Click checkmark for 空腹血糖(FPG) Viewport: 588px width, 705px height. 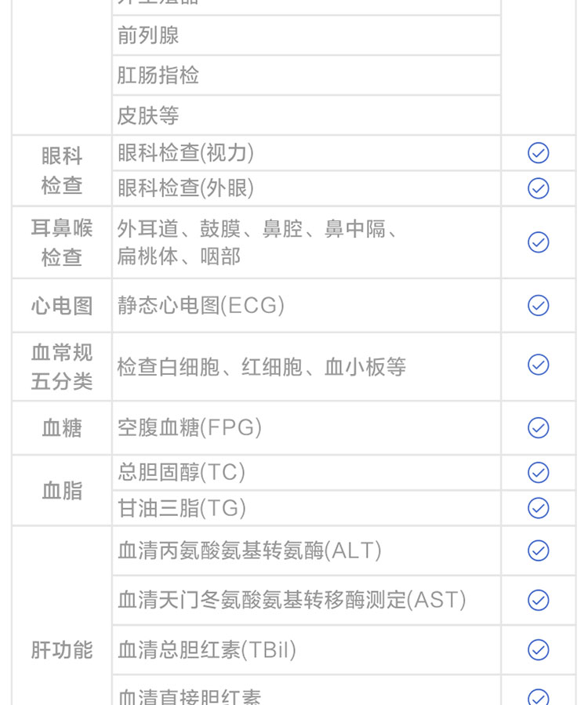pyautogui.click(x=538, y=427)
